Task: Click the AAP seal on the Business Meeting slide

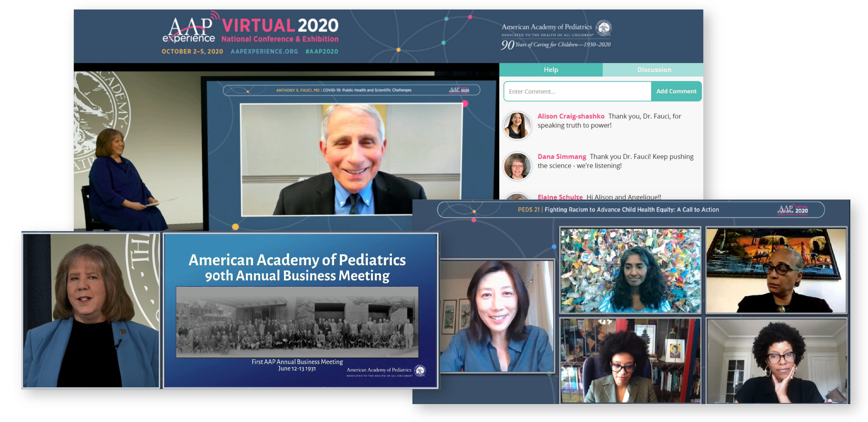Action: (x=420, y=371)
